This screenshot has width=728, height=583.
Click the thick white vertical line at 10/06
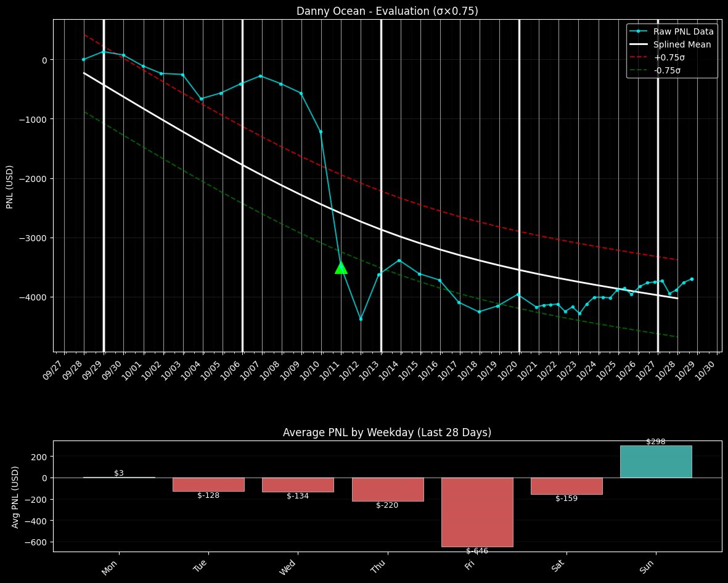point(242,185)
